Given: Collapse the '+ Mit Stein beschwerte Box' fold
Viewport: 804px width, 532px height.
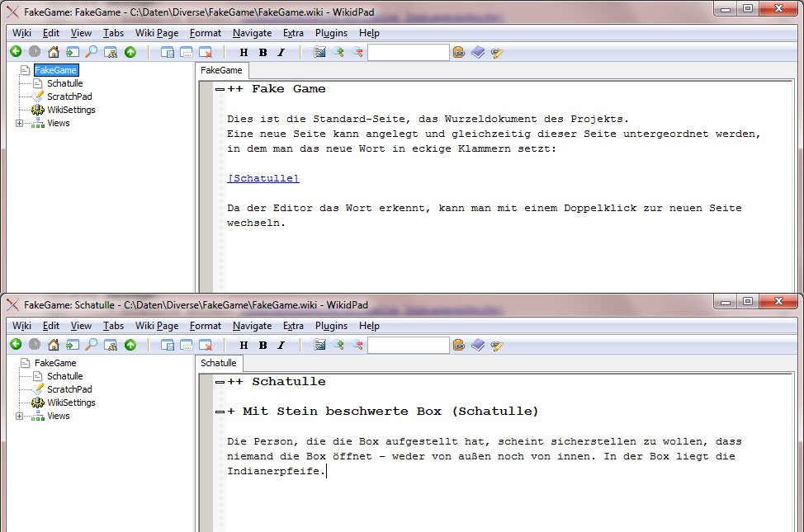Looking at the screenshot, I should tap(220, 412).
